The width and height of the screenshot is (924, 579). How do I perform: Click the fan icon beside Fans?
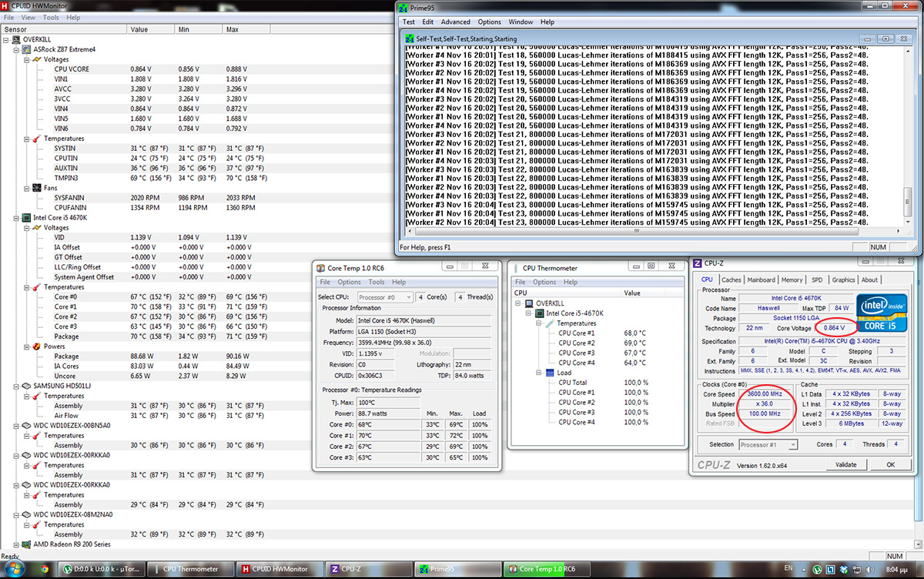pyautogui.click(x=36, y=188)
